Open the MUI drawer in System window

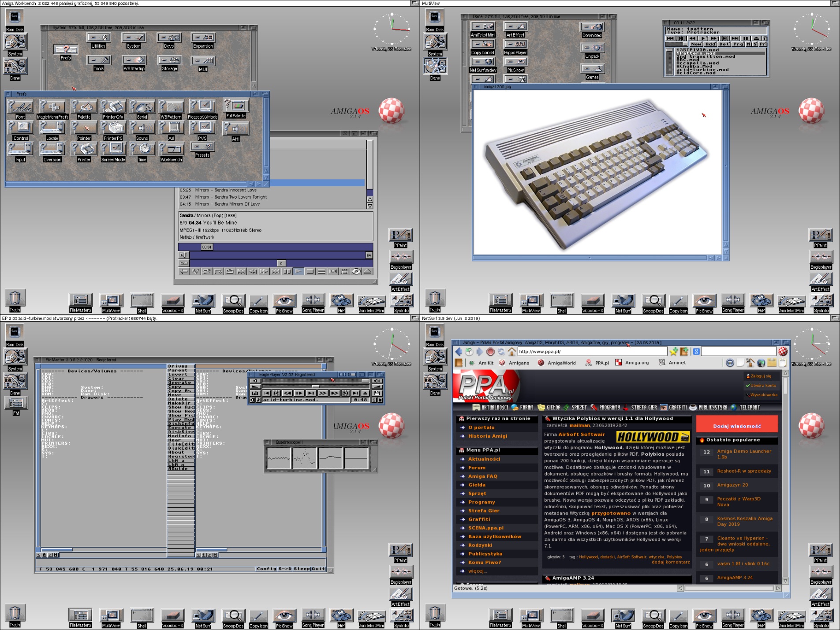203,64
